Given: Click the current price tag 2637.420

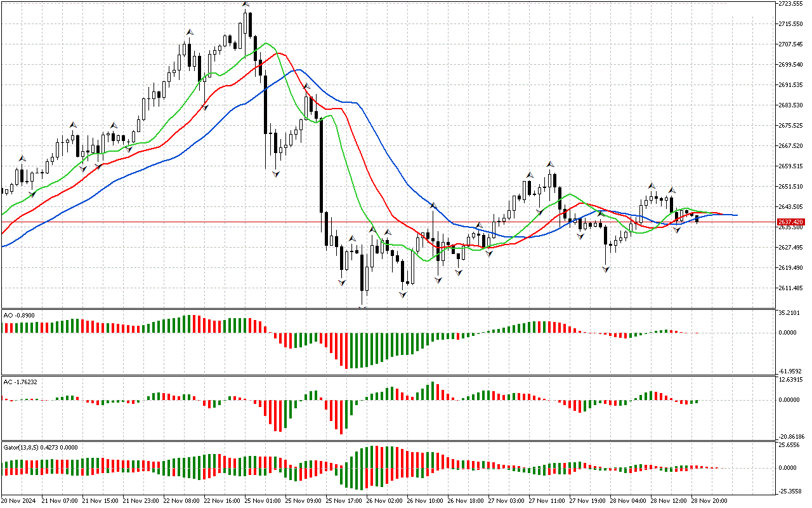Looking at the screenshot, I should tap(790, 222).
